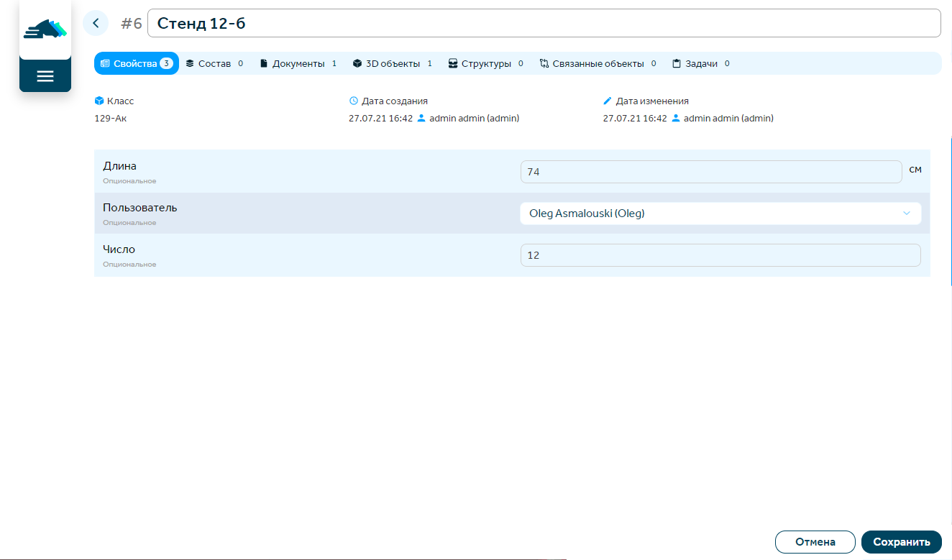952x560 pixels.
Task: Click the object number #6
Action: 132,24
